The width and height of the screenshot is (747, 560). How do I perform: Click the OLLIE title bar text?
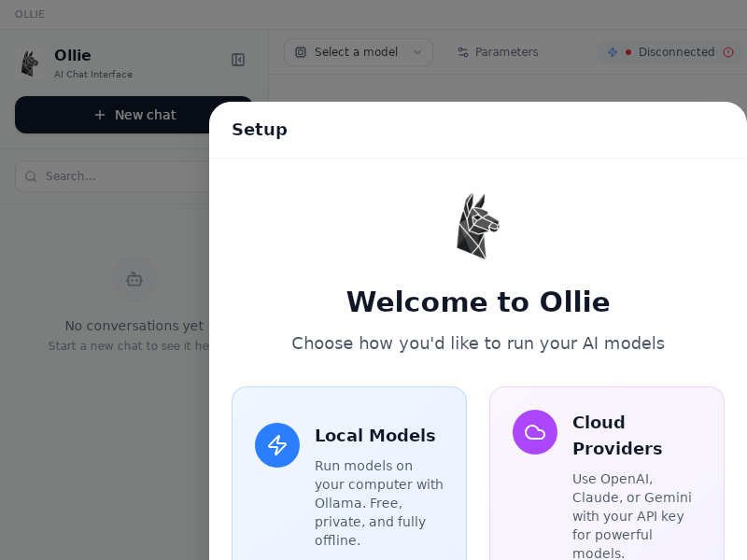coord(30,14)
